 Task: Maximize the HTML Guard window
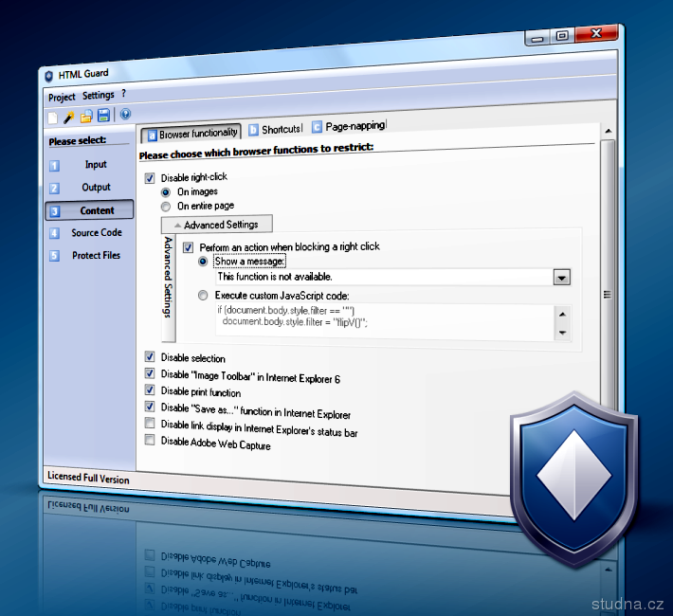click(562, 36)
